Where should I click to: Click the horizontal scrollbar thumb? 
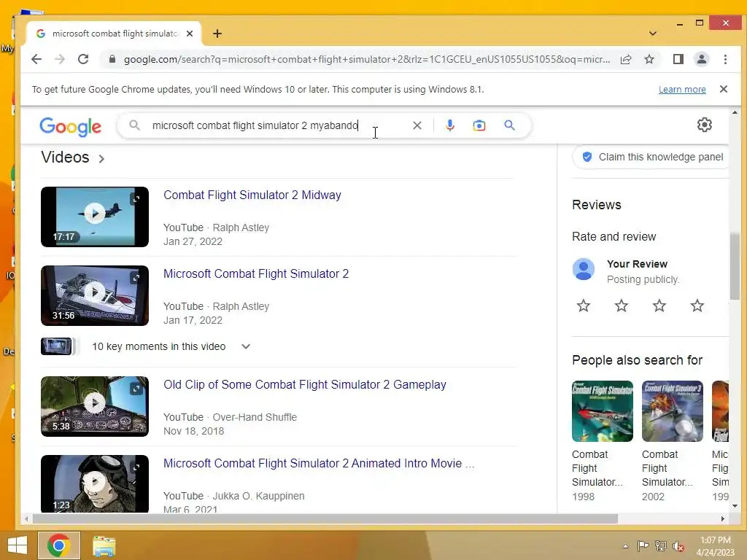[325, 518]
